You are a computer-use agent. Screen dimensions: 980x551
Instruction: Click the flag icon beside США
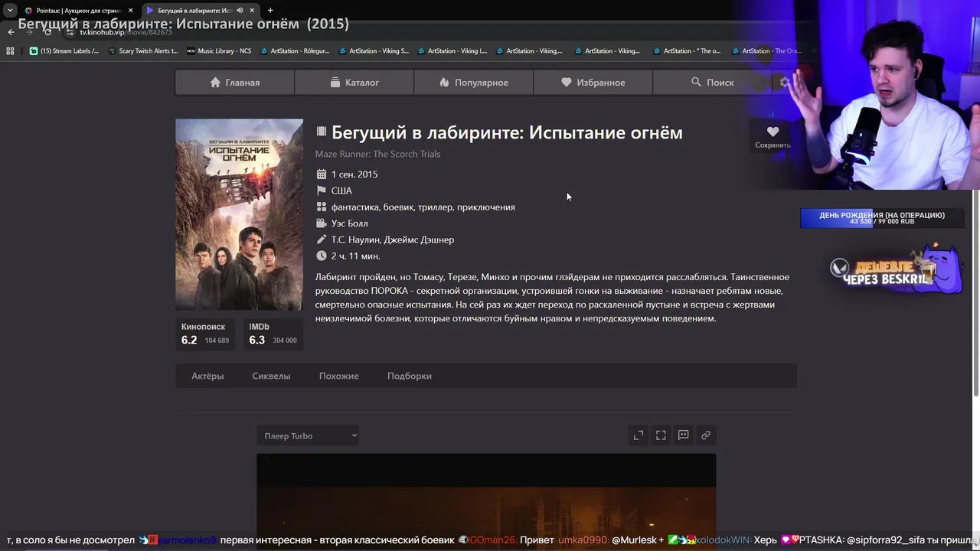322,191
